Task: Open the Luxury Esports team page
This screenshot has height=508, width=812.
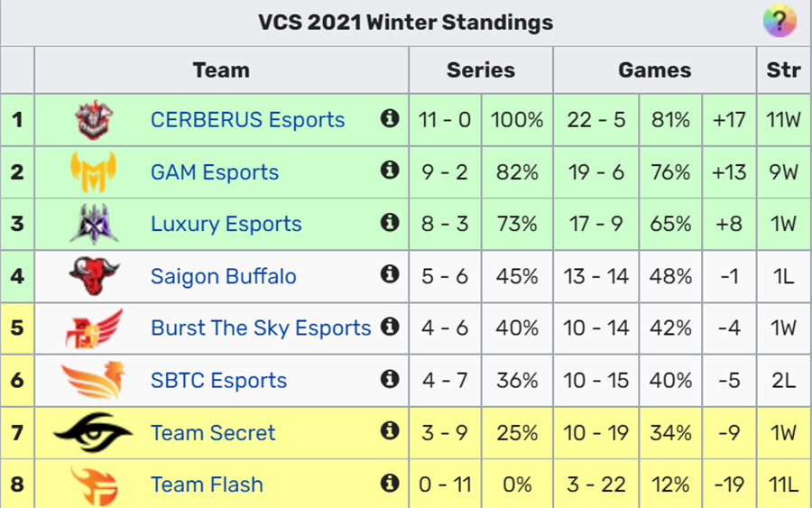Action: tap(226, 224)
